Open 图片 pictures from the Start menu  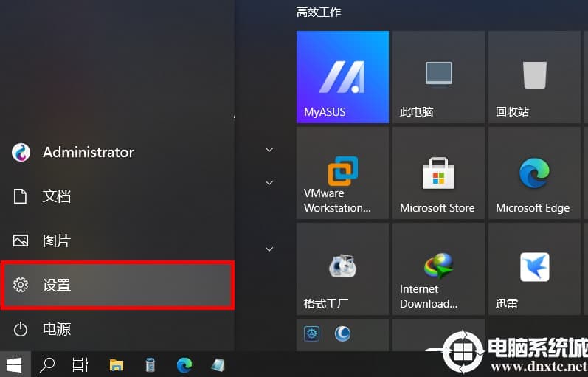click(117, 241)
